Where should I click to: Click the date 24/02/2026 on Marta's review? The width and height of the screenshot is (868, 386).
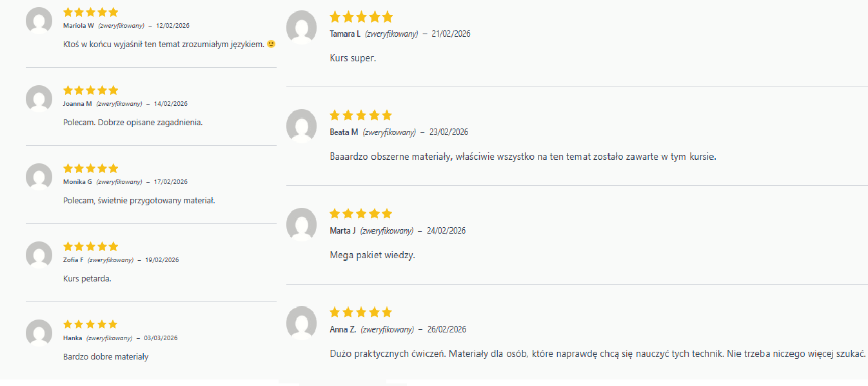pos(446,231)
